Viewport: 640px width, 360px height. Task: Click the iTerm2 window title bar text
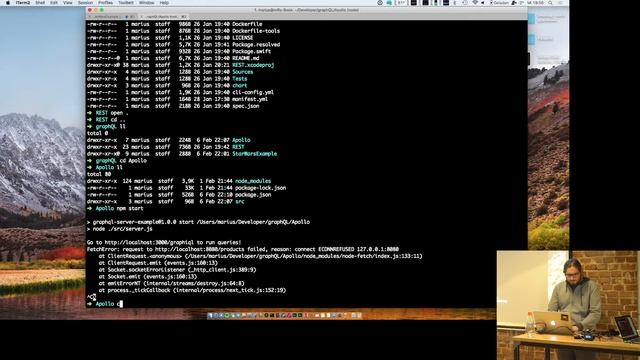307,10
